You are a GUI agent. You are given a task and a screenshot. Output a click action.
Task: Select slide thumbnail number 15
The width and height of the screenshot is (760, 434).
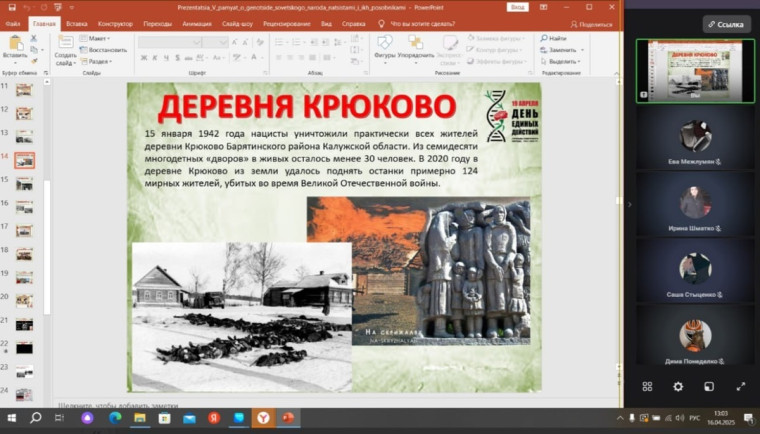click(24, 184)
